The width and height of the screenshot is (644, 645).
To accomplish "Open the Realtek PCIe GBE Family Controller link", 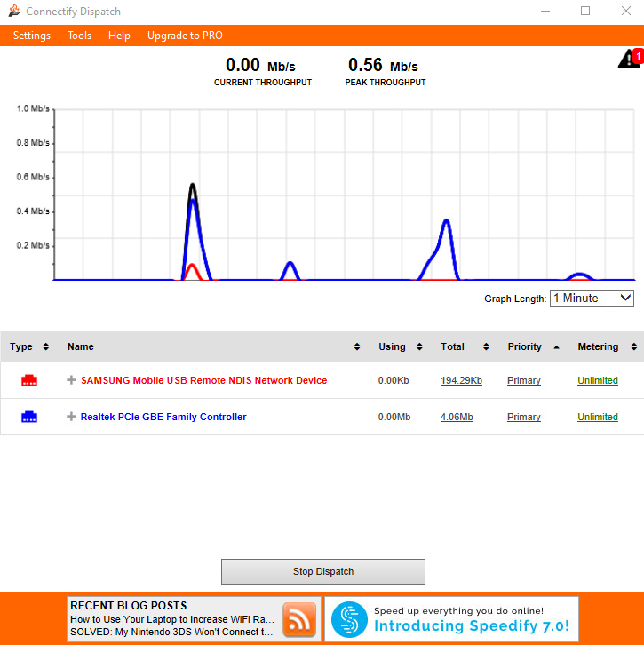I will [x=163, y=417].
